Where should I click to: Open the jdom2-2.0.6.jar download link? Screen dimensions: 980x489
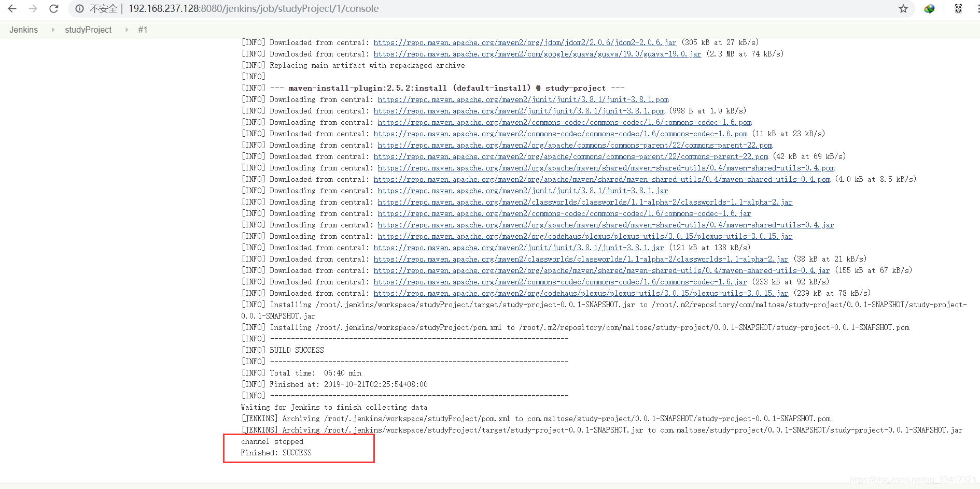(525, 42)
